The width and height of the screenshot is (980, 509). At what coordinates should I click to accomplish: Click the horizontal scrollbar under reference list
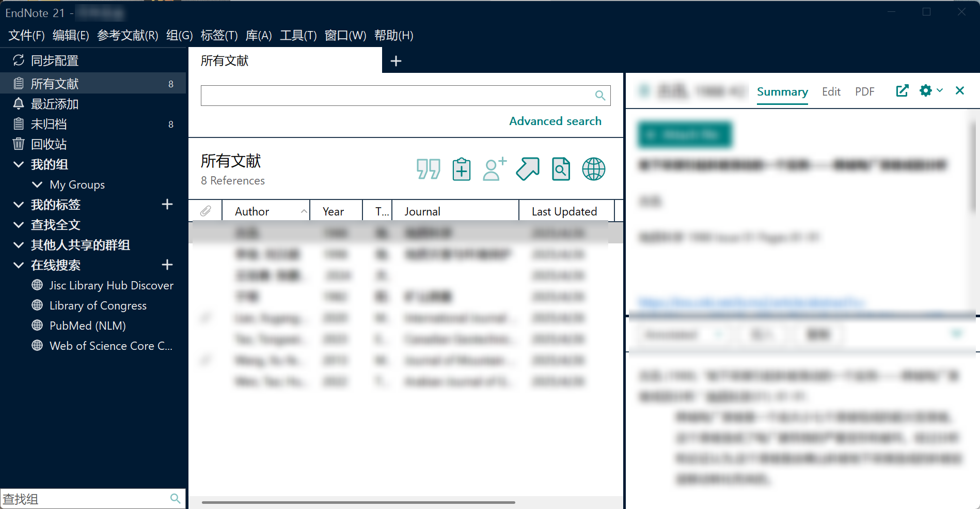point(358,502)
